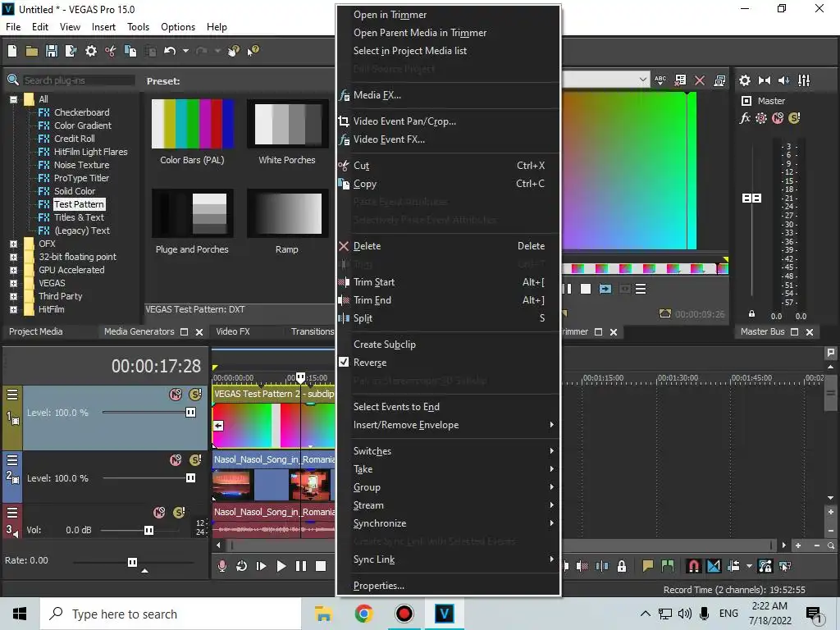Click the dim output speaker icon

click(x=783, y=80)
